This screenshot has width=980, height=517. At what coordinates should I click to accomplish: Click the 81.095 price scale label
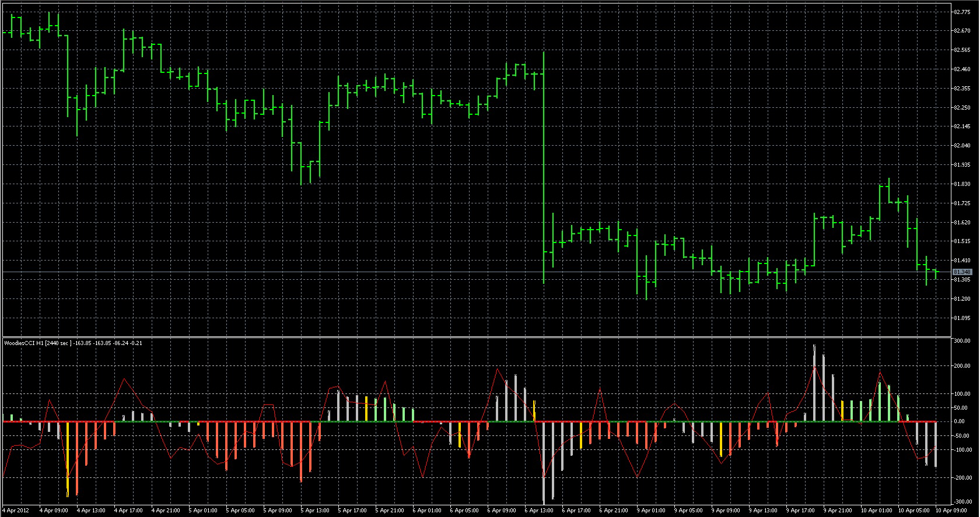pos(962,318)
